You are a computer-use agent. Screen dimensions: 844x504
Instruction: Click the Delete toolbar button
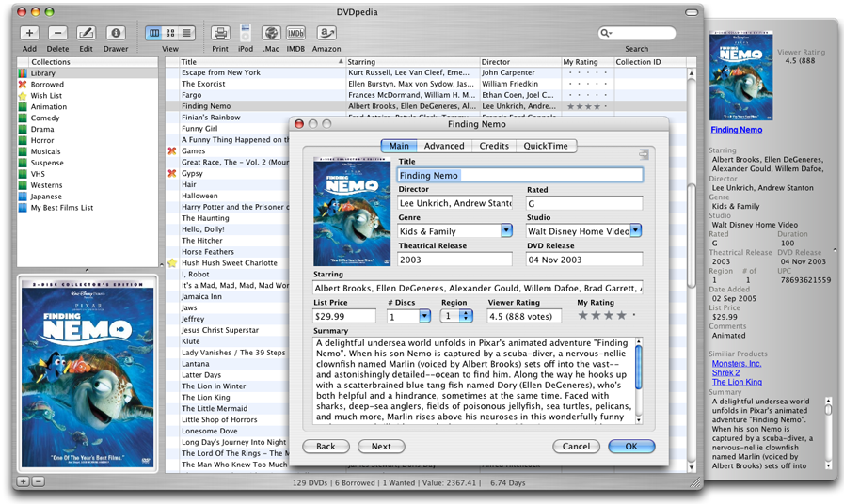tap(57, 33)
